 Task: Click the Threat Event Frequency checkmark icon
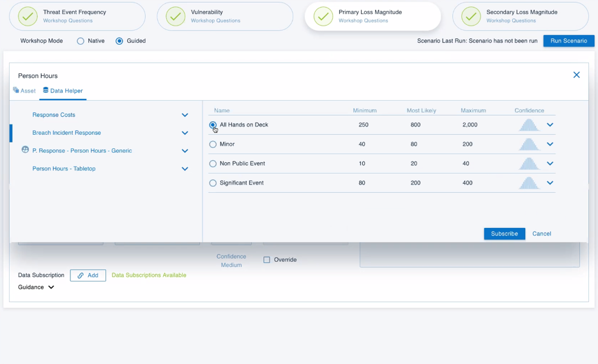click(28, 17)
